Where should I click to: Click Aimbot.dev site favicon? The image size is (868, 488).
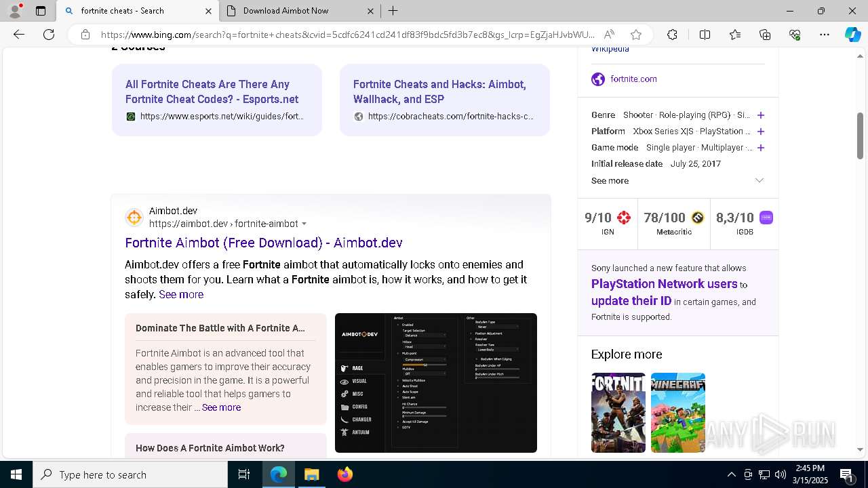134,217
